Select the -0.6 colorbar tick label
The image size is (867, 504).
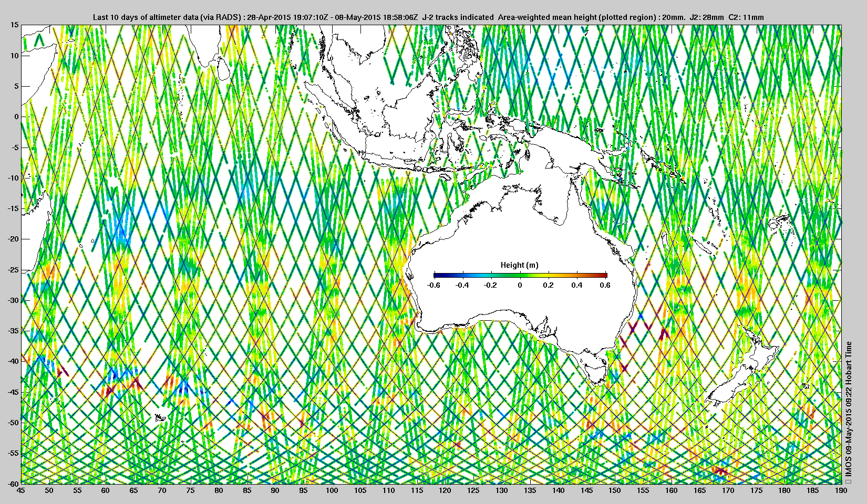(434, 285)
